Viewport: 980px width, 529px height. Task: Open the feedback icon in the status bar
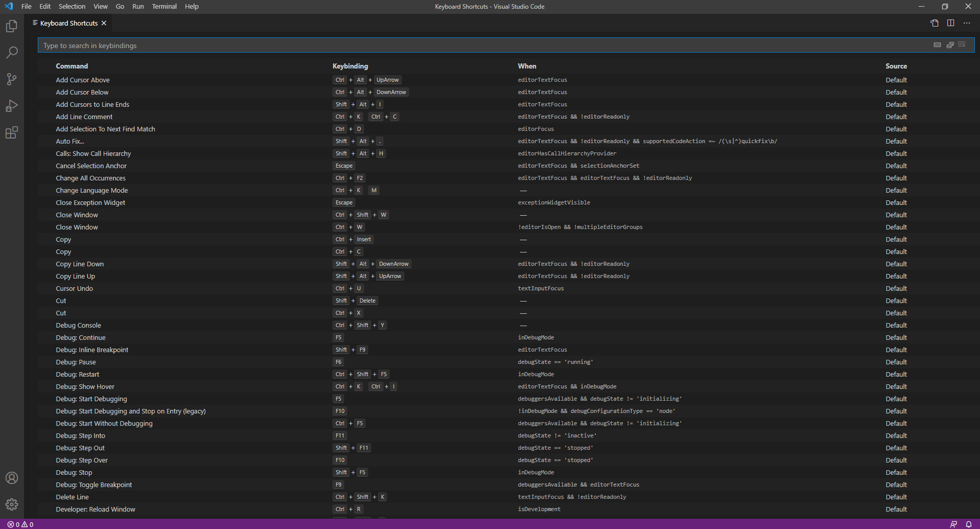(953, 524)
